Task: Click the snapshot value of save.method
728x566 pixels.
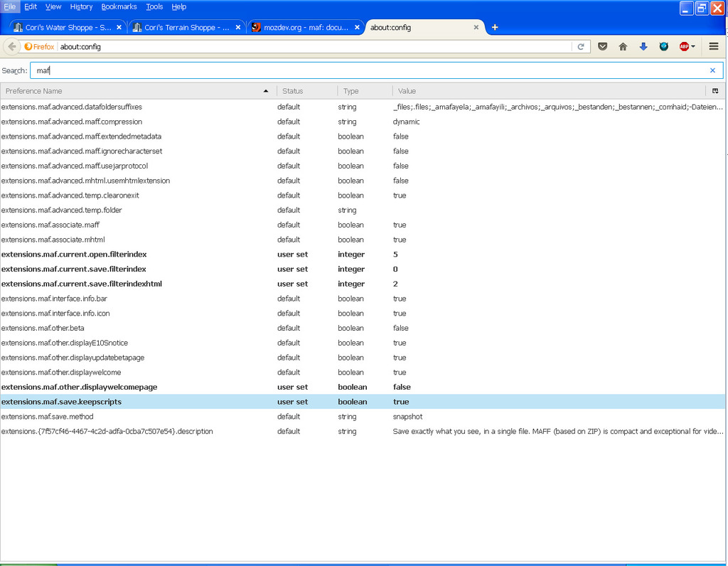Action: [407, 417]
